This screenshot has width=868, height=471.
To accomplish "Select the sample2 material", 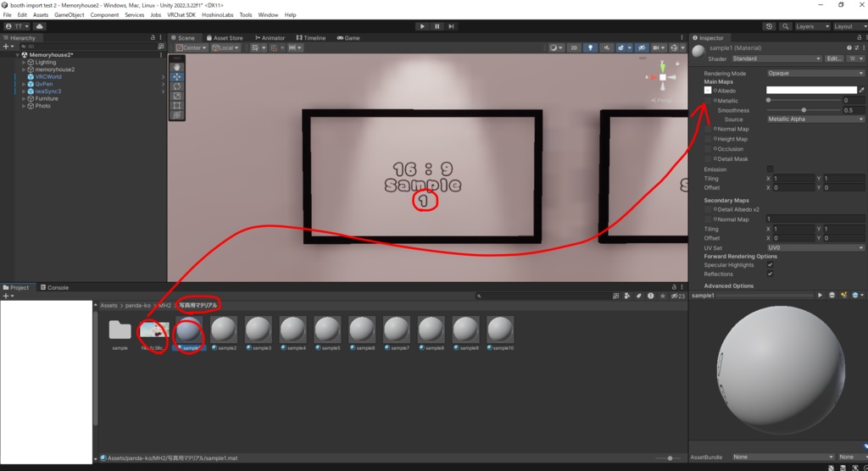I will (224, 333).
